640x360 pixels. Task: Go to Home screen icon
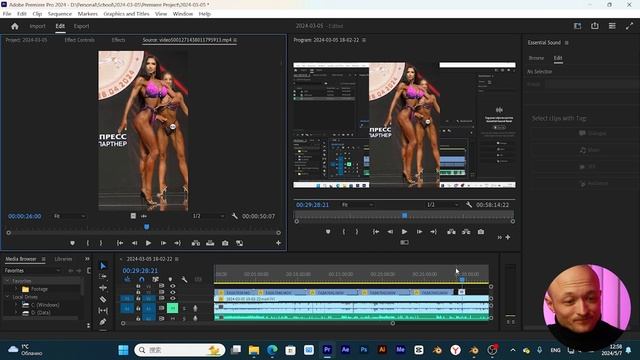(15, 26)
